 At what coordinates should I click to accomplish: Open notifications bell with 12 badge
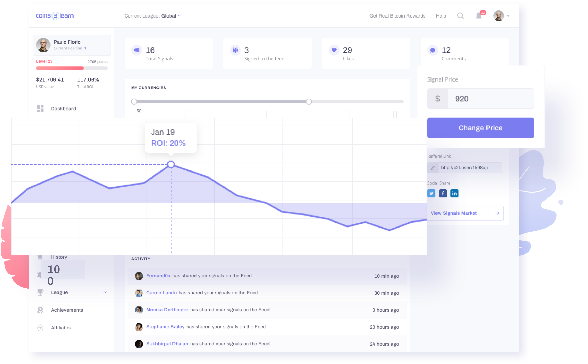click(479, 16)
